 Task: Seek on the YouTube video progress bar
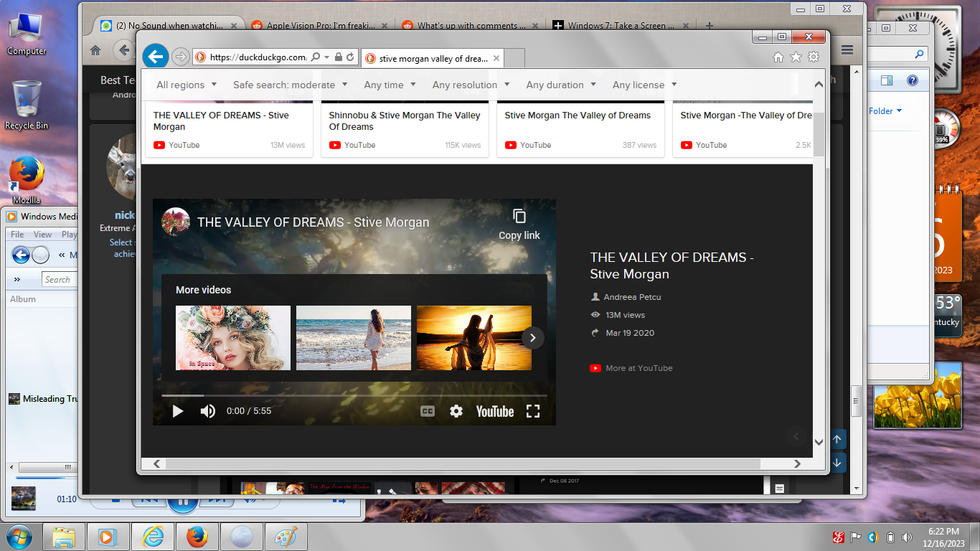(354, 395)
